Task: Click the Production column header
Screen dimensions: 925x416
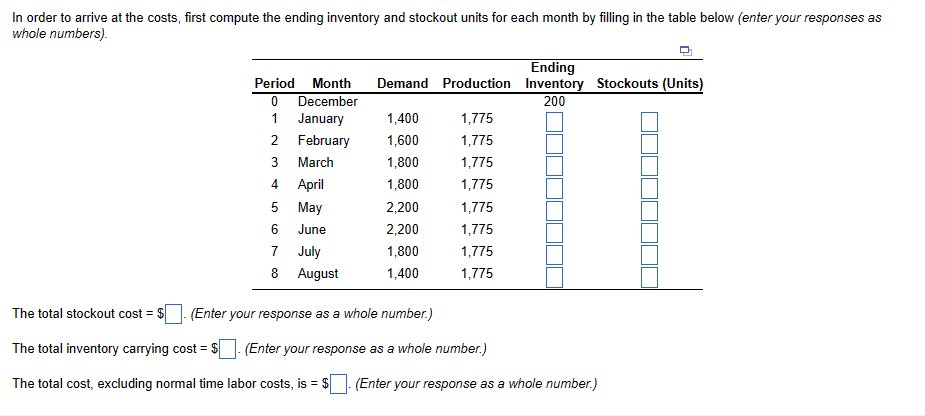Action: [x=477, y=84]
